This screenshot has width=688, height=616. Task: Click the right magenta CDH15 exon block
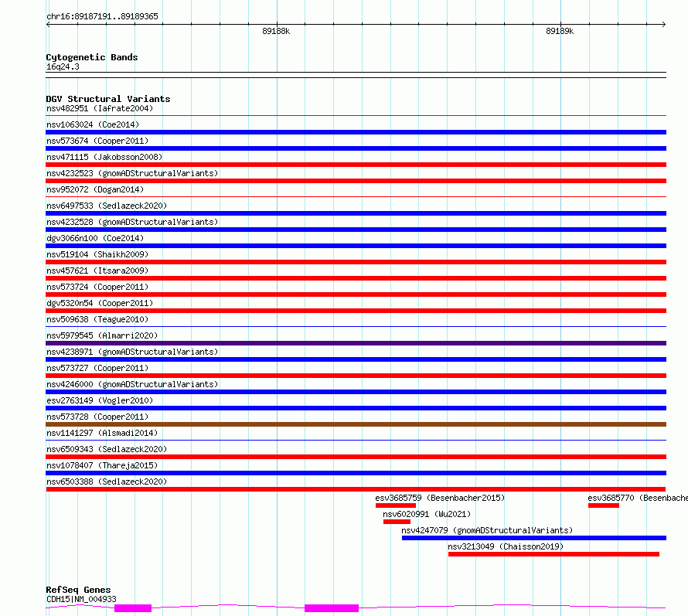coord(332,608)
